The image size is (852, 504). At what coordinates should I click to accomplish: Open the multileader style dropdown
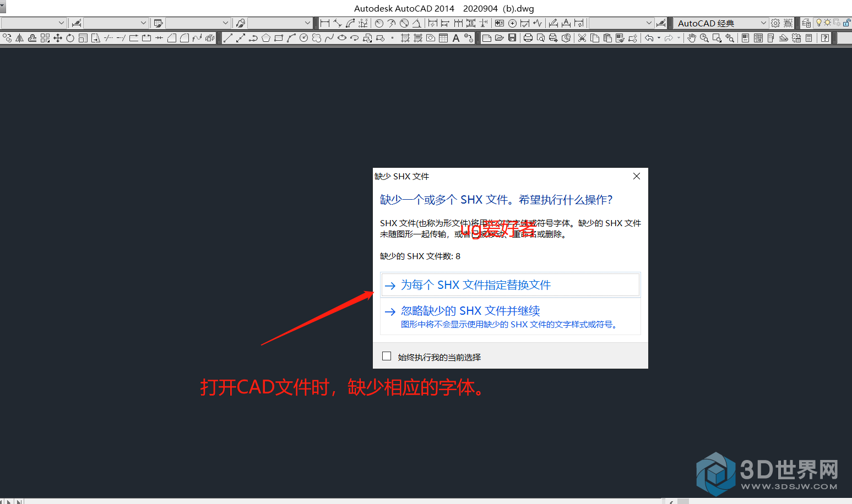tap(280, 23)
